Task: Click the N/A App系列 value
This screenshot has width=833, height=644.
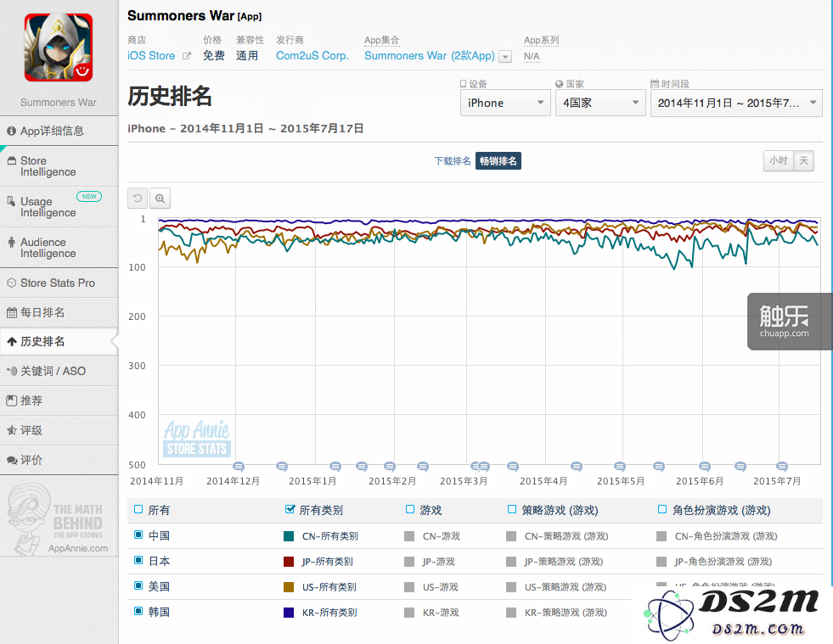Action: click(x=532, y=56)
